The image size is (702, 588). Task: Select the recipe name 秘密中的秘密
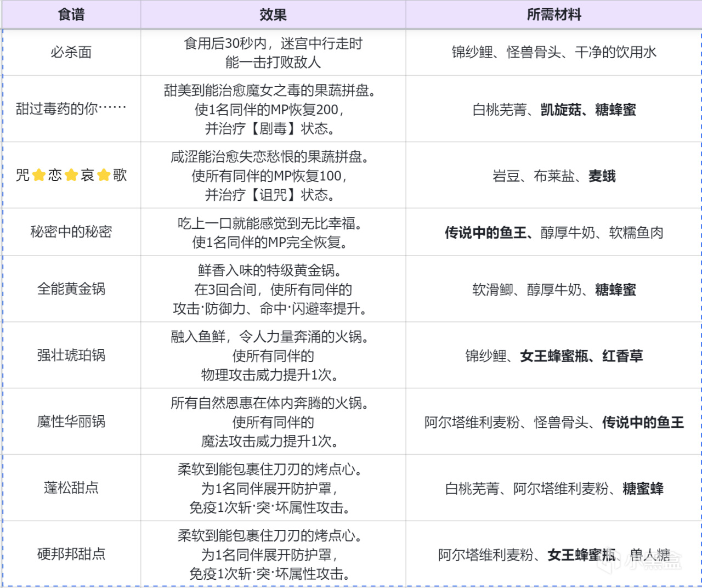click(x=71, y=231)
